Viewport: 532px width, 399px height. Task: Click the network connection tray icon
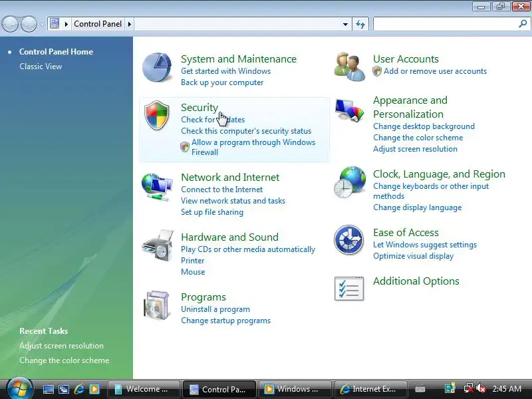point(469,389)
